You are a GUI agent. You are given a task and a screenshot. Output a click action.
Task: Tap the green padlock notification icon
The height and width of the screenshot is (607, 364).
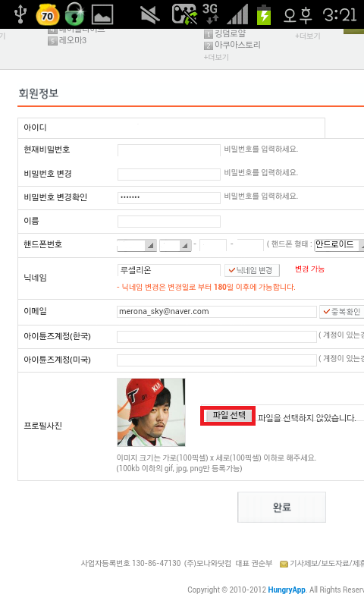[74, 14]
